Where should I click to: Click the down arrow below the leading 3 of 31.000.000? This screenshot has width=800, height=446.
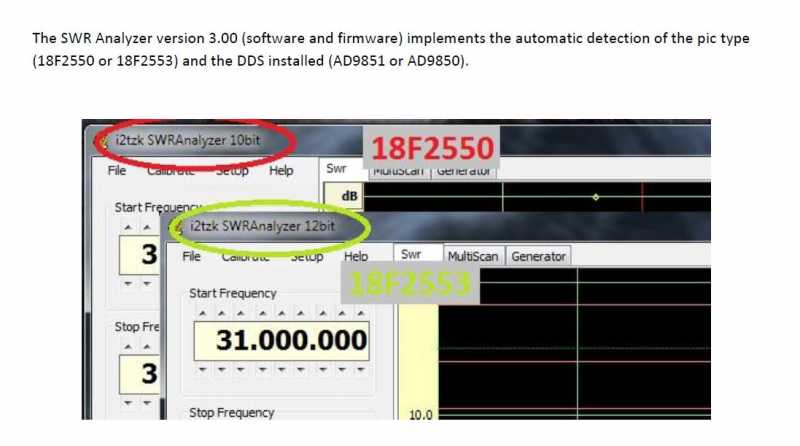(x=221, y=368)
